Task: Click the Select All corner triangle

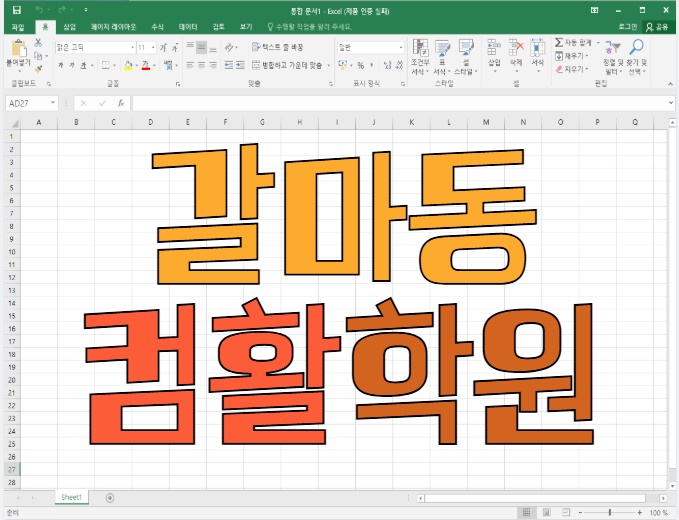Action: (x=14, y=123)
